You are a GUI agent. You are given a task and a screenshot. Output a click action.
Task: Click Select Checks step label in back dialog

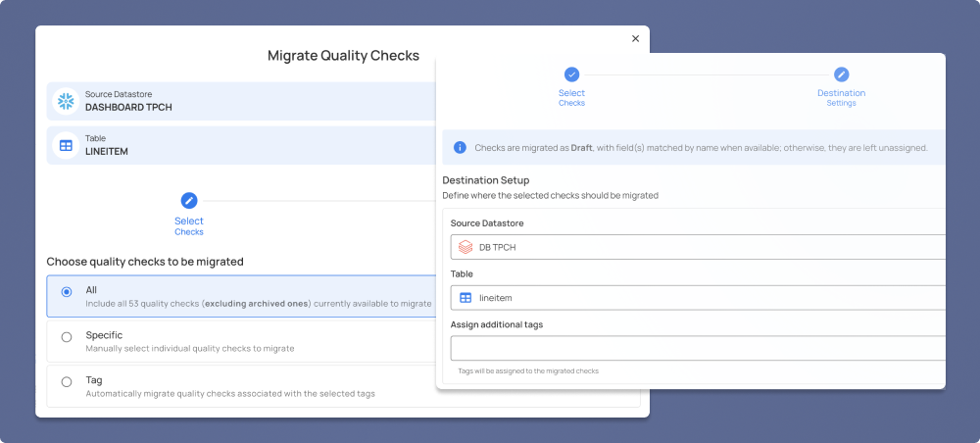(189, 226)
